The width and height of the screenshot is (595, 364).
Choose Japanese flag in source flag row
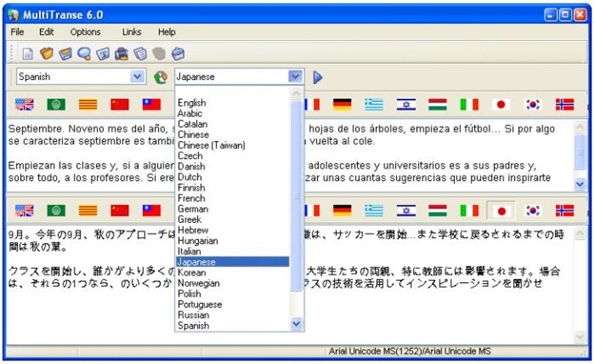[x=501, y=104]
